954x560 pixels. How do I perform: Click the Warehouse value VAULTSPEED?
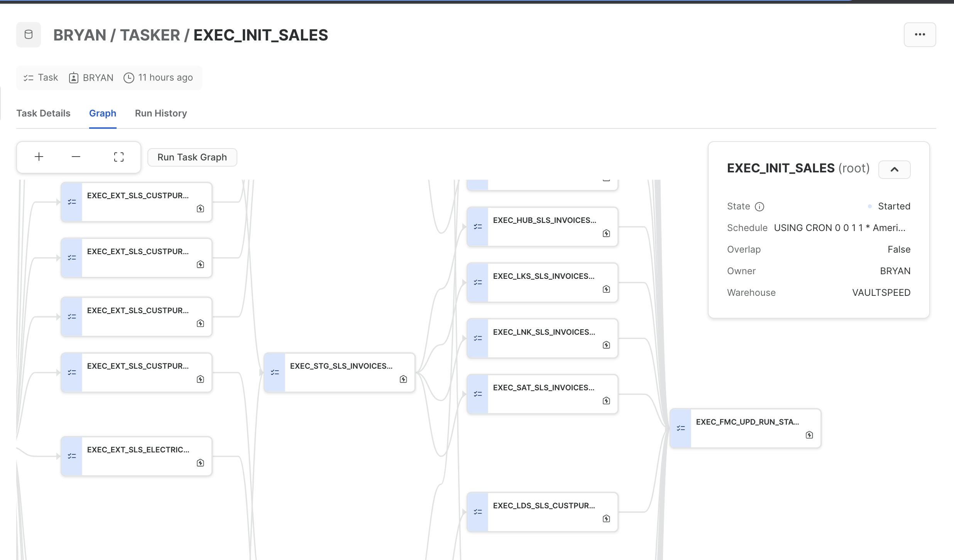(881, 293)
